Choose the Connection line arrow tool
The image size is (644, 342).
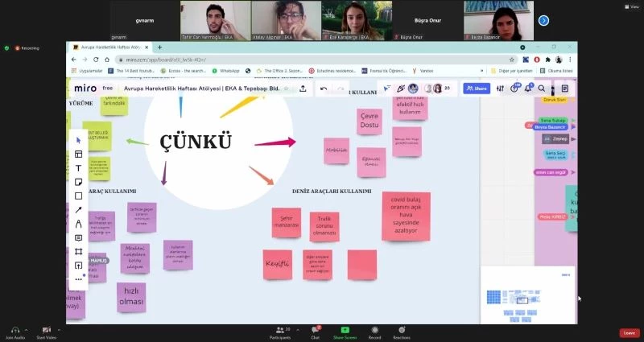(78, 210)
